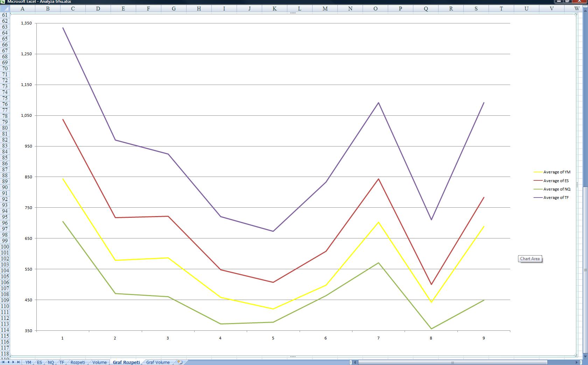Click the tab bar split handle
The image size is (588, 365).
point(350,362)
